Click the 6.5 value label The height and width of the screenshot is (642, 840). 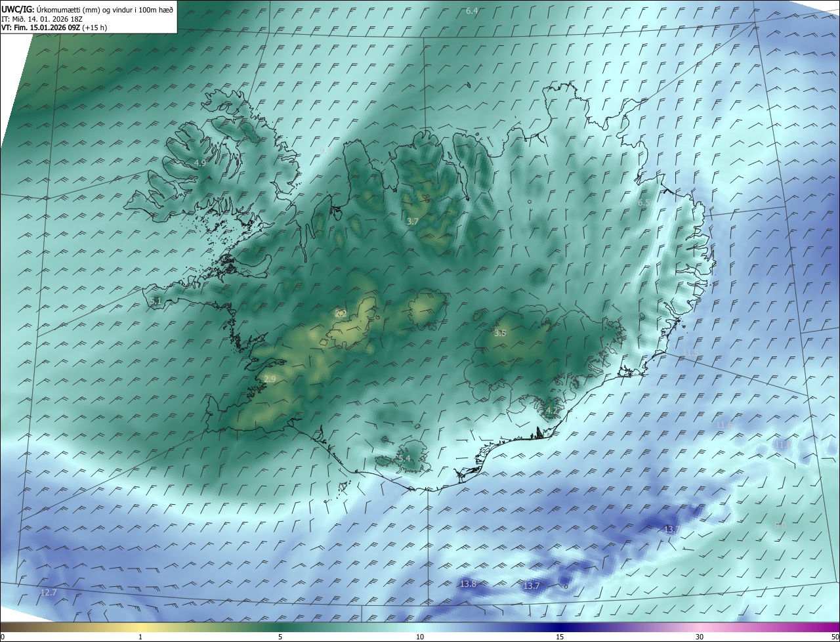click(644, 203)
